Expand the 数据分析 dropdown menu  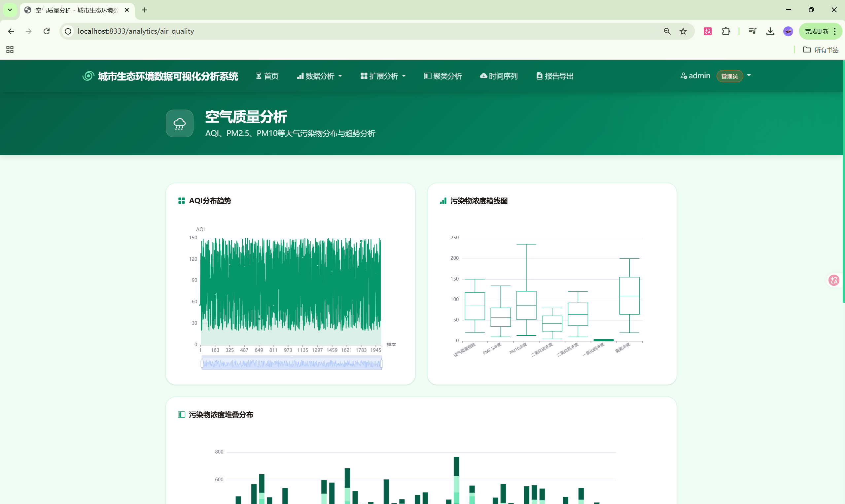(x=319, y=76)
